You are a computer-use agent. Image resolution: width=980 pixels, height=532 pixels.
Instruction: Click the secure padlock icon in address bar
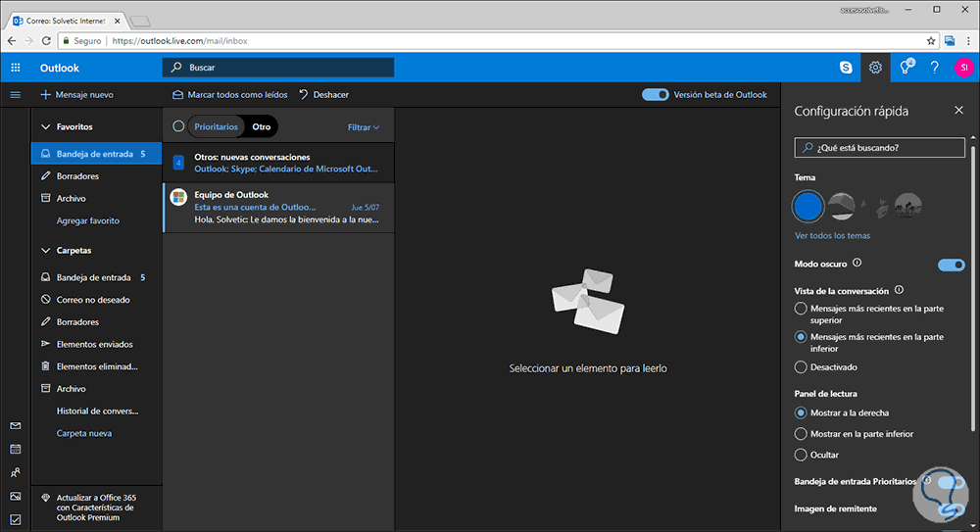[67, 40]
